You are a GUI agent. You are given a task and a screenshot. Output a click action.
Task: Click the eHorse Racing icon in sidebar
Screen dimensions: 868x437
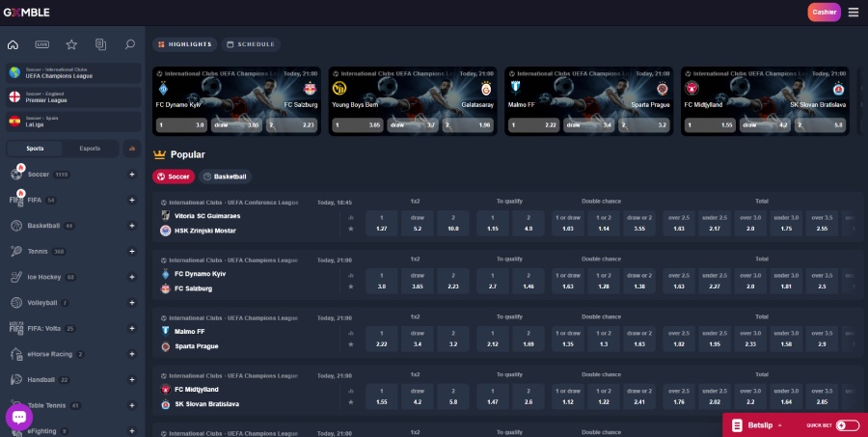(16, 354)
